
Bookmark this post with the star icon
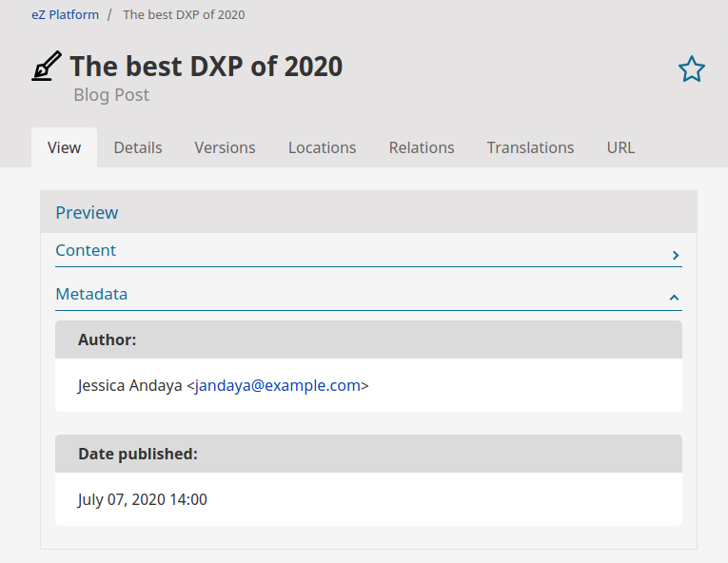[691, 69]
